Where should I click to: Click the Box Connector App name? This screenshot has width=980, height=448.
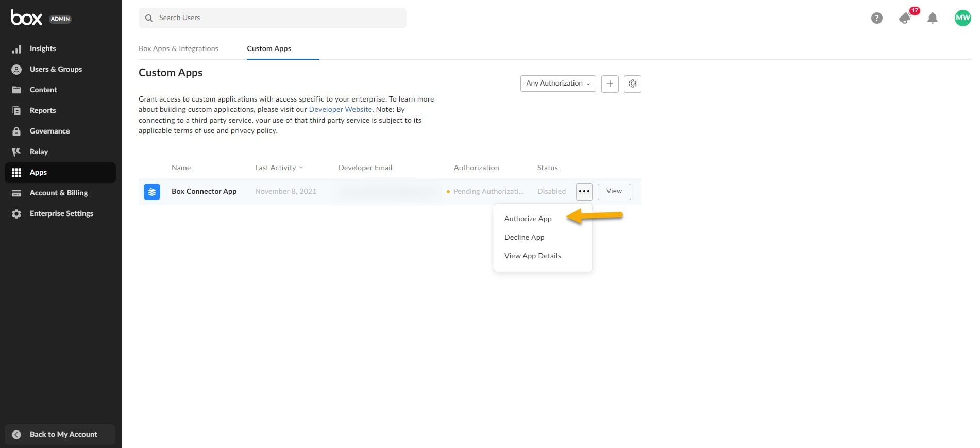[204, 191]
